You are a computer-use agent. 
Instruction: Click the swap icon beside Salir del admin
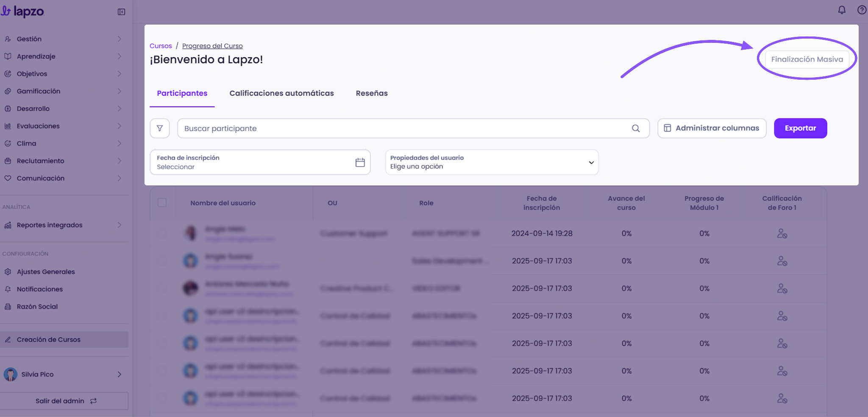pos(94,401)
